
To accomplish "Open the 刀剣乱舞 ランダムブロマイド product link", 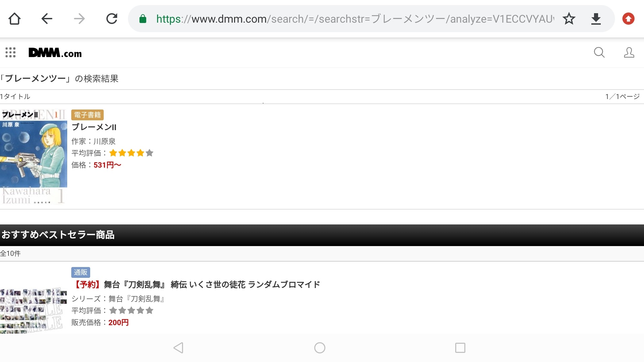I will pos(196,285).
